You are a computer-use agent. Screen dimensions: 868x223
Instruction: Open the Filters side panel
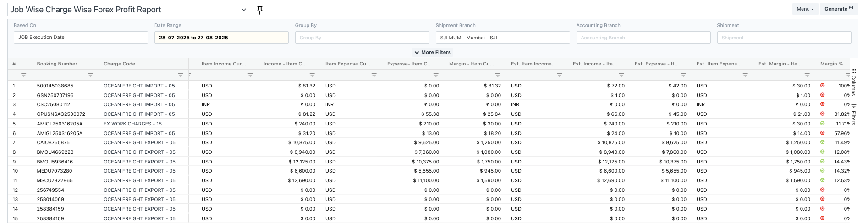tap(854, 115)
